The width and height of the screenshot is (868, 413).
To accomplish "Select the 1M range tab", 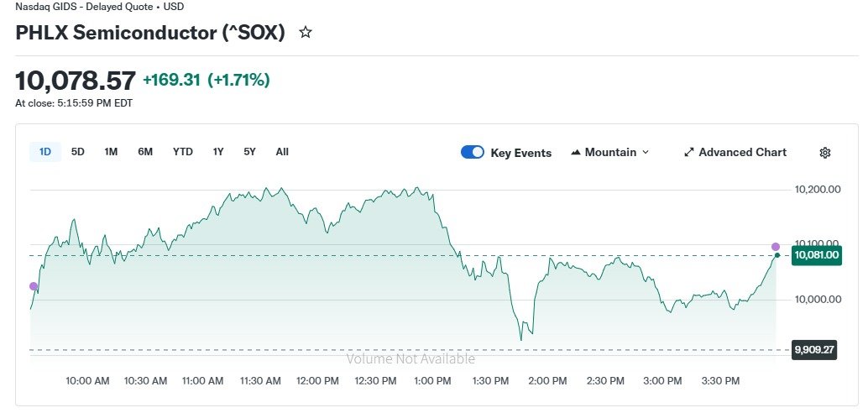I will click(112, 152).
